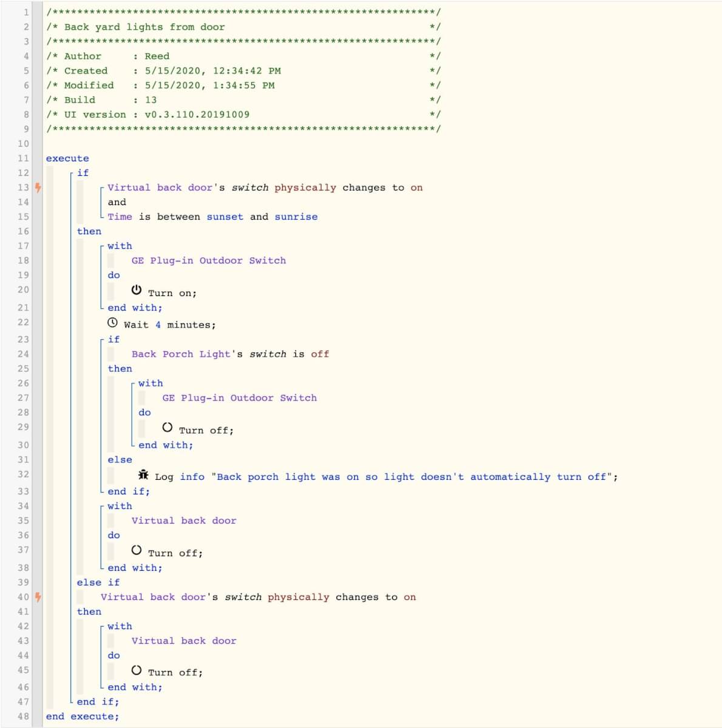The image size is (722, 728).
Task: Click the 'sunset' value on line 15
Action: [x=225, y=217]
